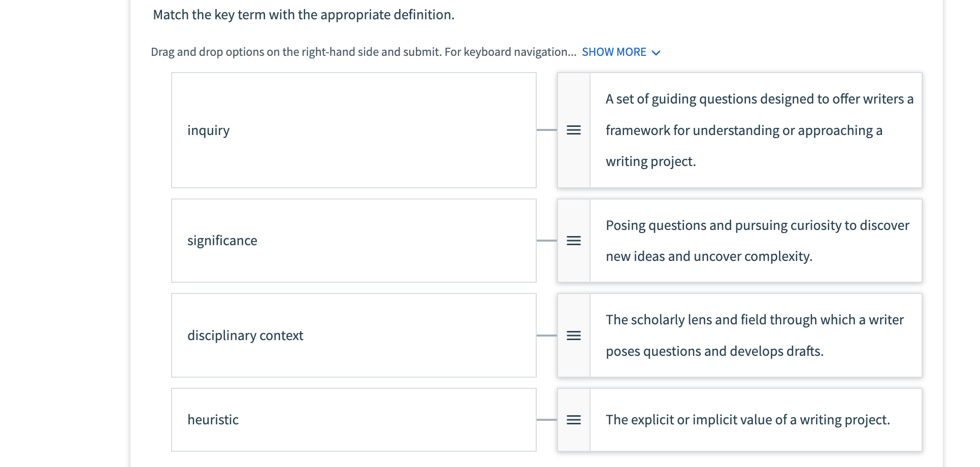Screen dimensions: 980x467
Task: Select the 'scholarly lens and field' definition card
Action: [756, 336]
